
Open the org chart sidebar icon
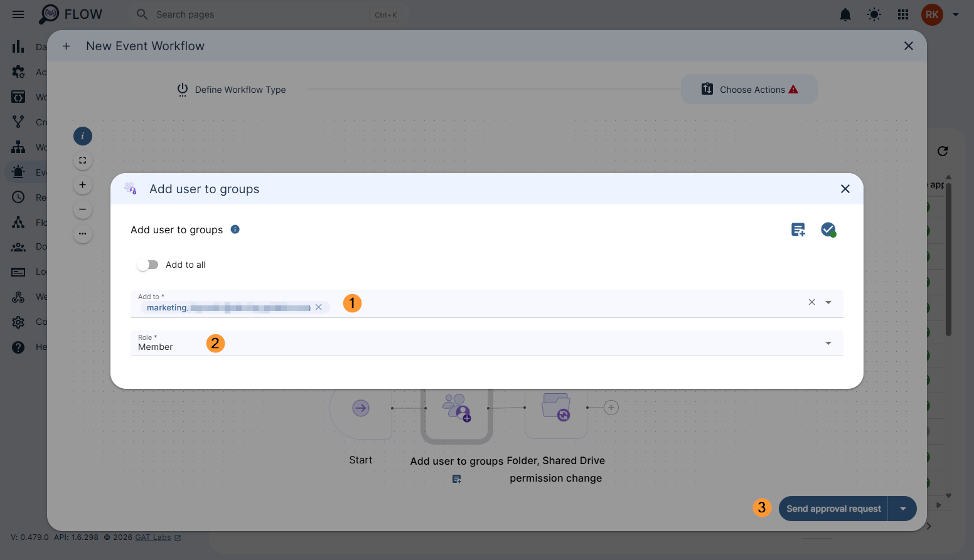18,147
